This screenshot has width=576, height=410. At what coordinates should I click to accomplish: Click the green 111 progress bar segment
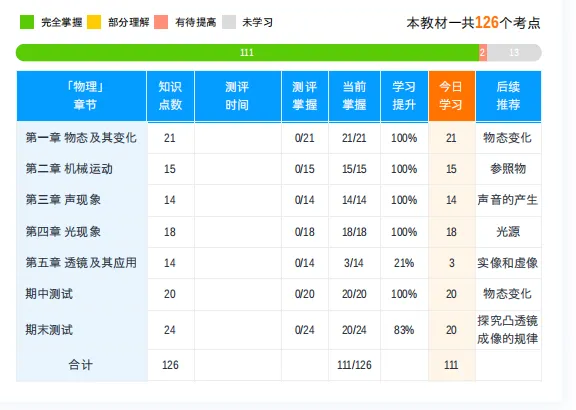(247, 53)
